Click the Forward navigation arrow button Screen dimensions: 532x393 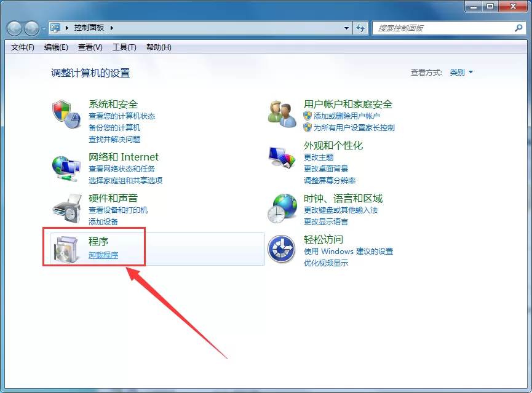pos(31,28)
